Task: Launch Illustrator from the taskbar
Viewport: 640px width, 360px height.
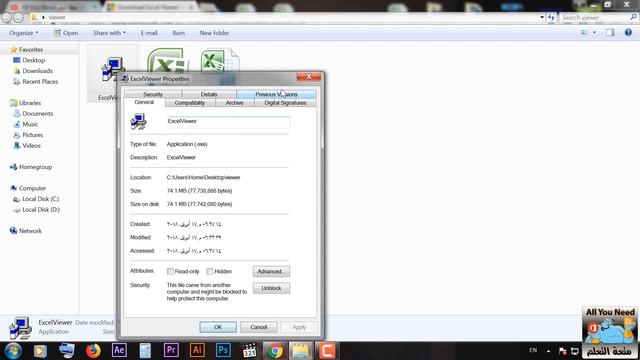Action: pyautogui.click(x=197, y=350)
